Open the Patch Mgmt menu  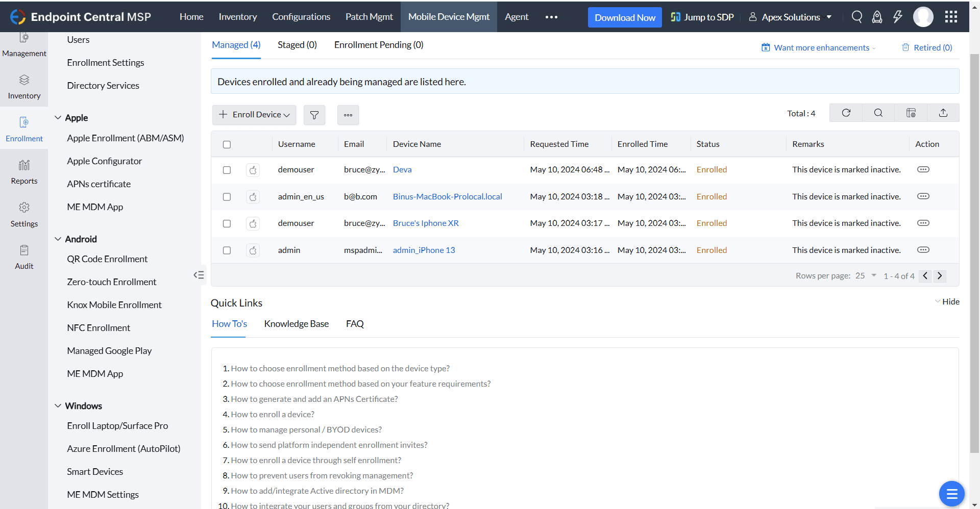pos(369,17)
